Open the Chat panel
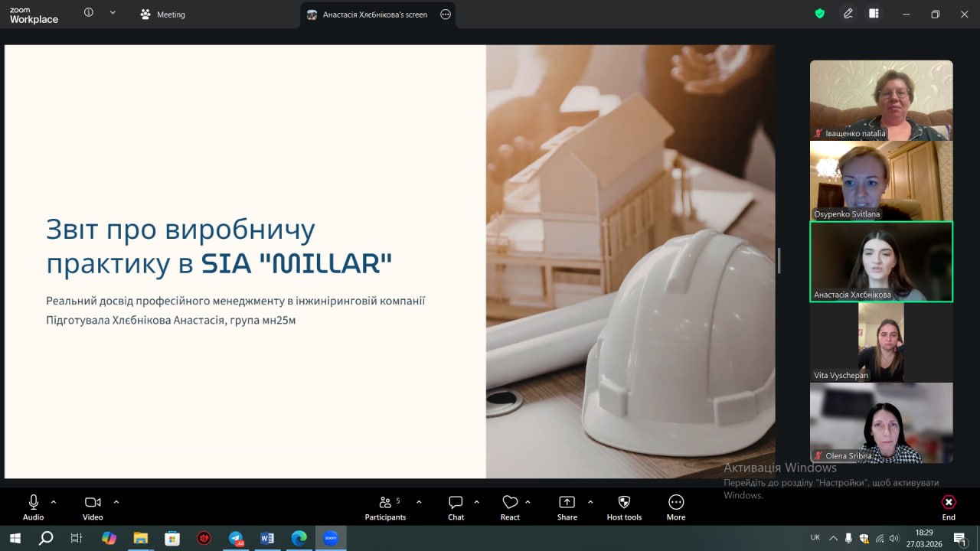 [456, 507]
